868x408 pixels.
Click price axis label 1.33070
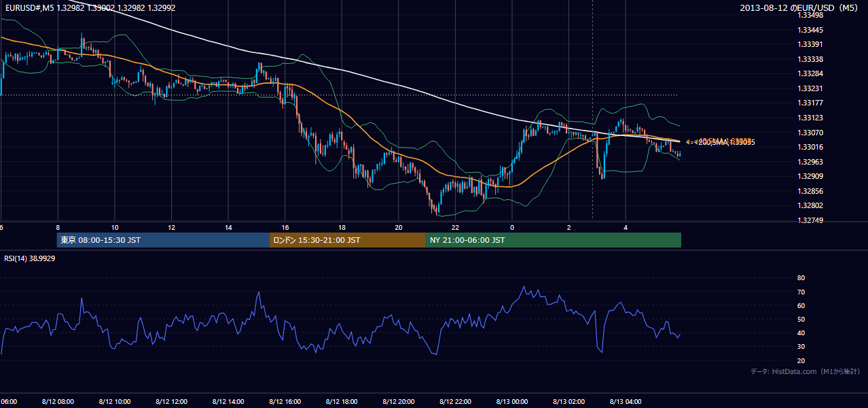pos(811,132)
